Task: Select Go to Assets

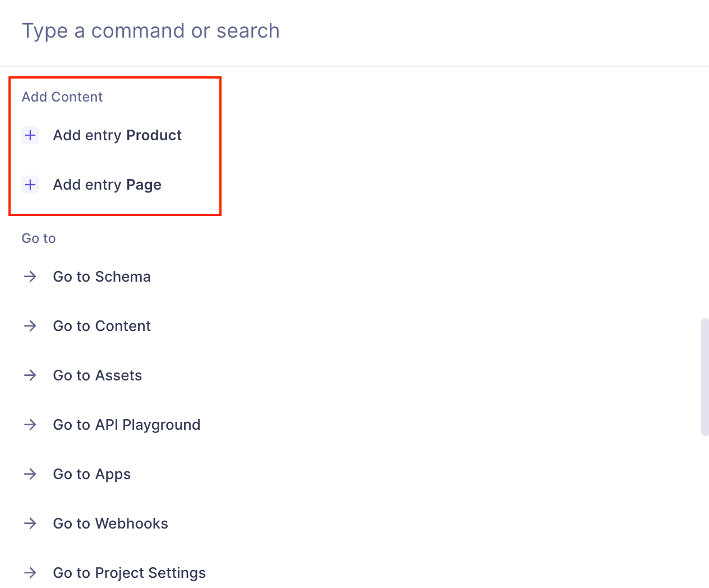Action: coord(98,375)
